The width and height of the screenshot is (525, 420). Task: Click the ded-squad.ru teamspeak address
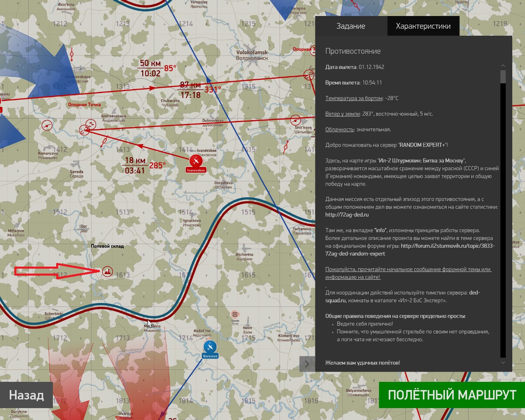[402, 297]
